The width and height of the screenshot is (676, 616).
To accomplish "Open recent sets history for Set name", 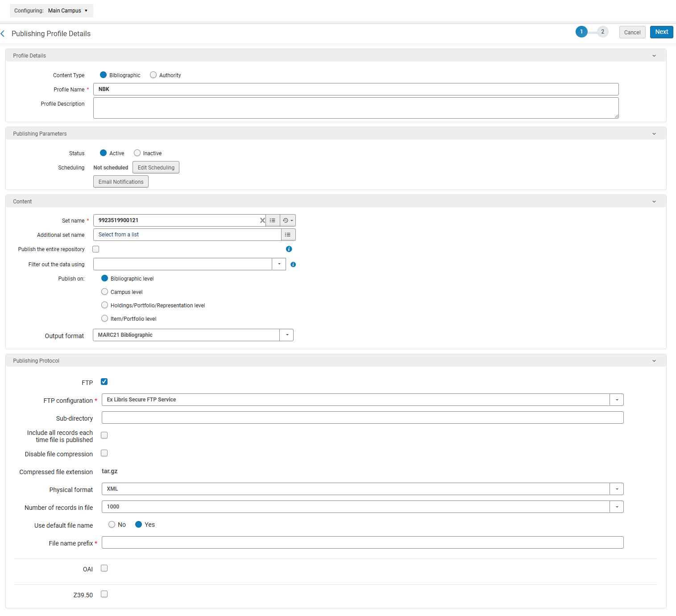I will click(288, 220).
